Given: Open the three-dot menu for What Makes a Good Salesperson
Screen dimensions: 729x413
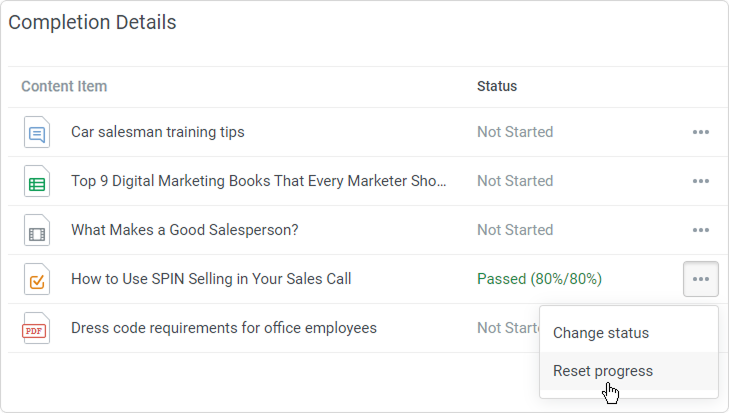Looking at the screenshot, I should tap(700, 230).
